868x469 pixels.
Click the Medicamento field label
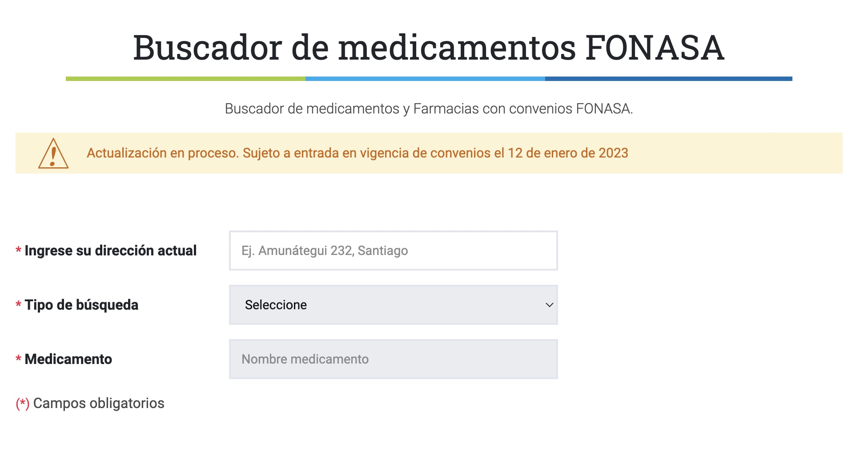tap(68, 359)
